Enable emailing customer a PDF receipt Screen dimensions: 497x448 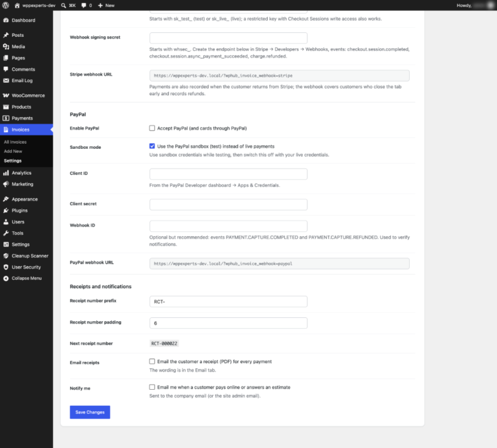[152, 361]
